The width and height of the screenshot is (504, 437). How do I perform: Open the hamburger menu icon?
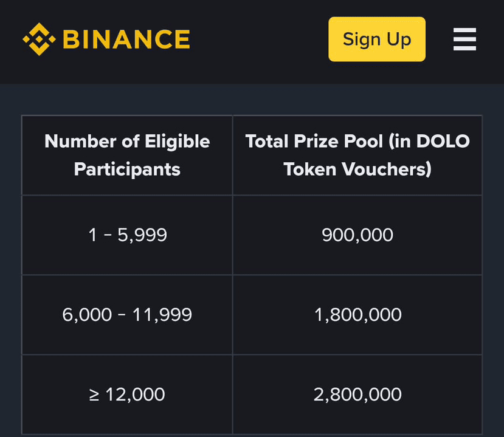[464, 39]
